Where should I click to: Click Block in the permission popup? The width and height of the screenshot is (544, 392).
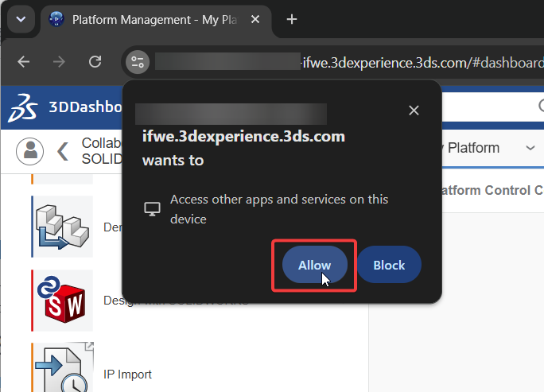[389, 265]
